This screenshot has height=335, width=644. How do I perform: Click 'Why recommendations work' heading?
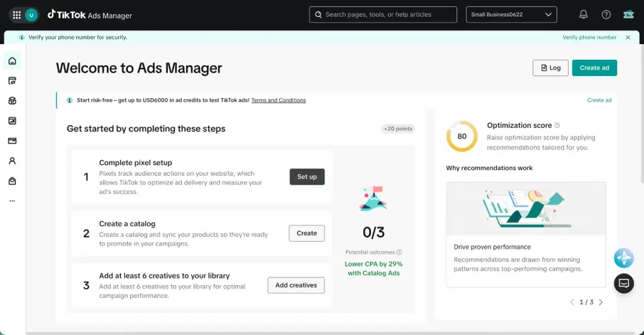click(489, 168)
